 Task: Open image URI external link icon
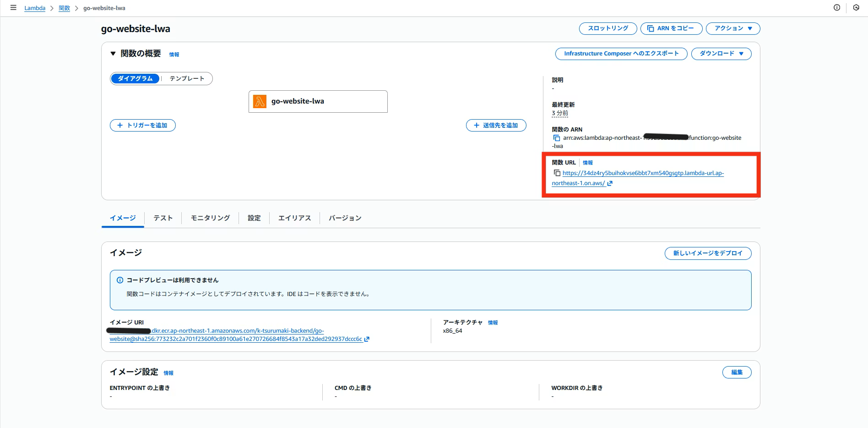[367, 339]
